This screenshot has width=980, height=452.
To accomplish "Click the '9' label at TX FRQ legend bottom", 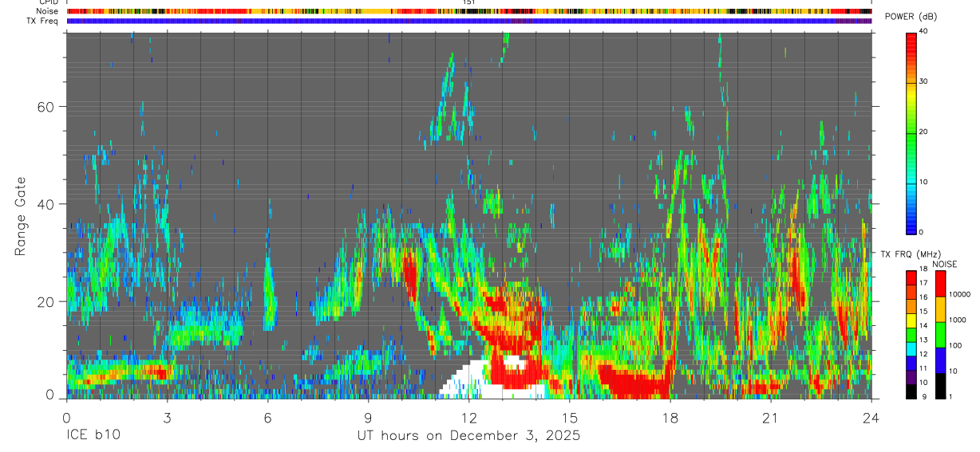I will [923, 397].
